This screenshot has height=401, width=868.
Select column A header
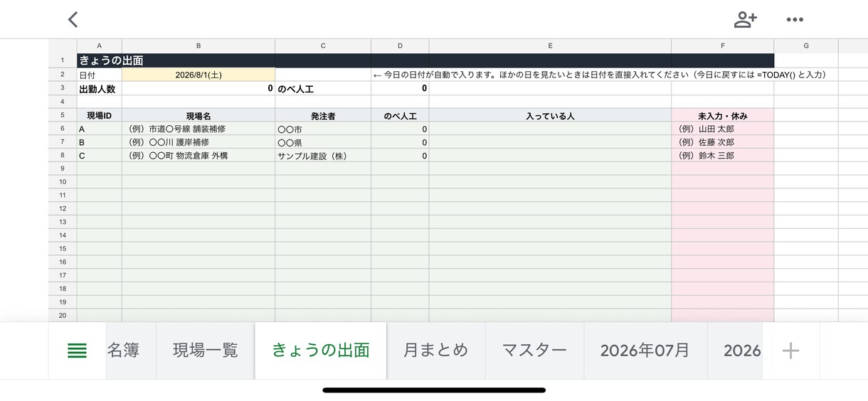pyautogui.click(x=99, y=46)
